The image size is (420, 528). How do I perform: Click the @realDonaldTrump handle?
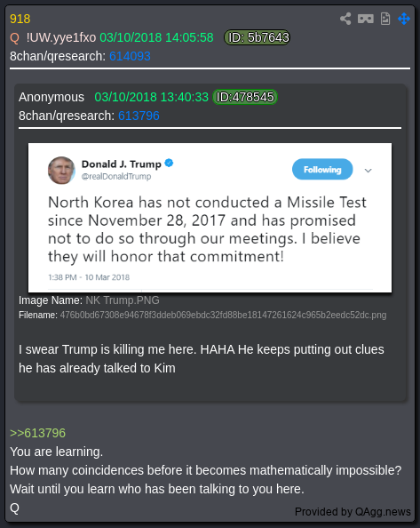(116, 177)
